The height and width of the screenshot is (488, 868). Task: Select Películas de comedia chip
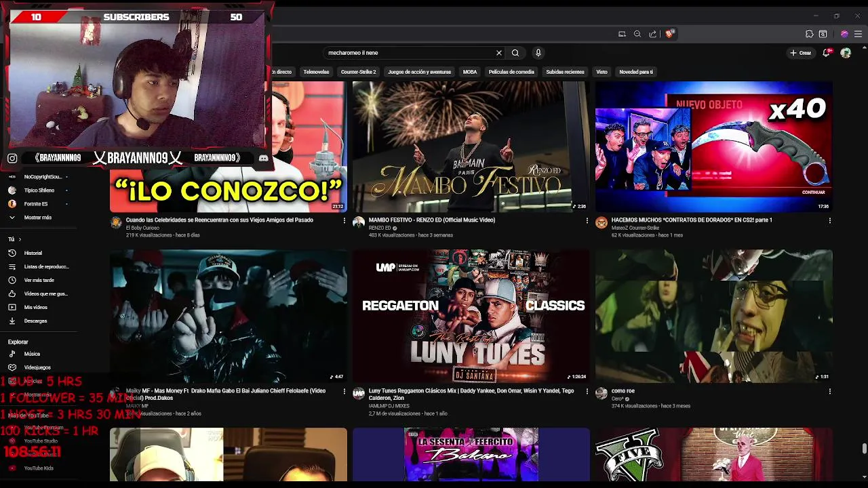point(511,72)
